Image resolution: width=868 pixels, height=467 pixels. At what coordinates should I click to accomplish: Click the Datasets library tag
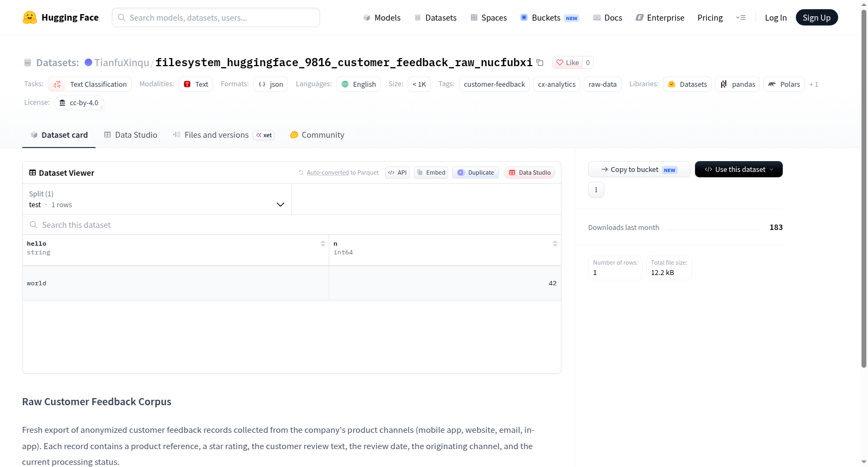tap(687, 84)
